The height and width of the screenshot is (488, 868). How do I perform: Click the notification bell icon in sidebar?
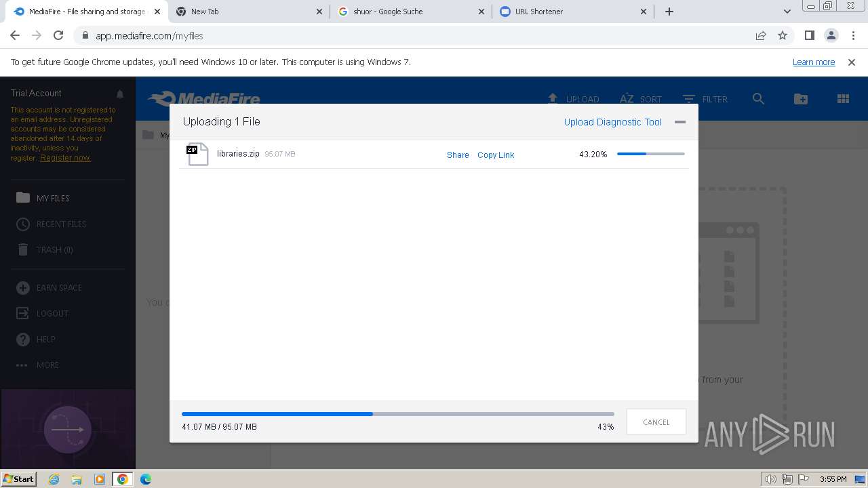tap(120, 94)
